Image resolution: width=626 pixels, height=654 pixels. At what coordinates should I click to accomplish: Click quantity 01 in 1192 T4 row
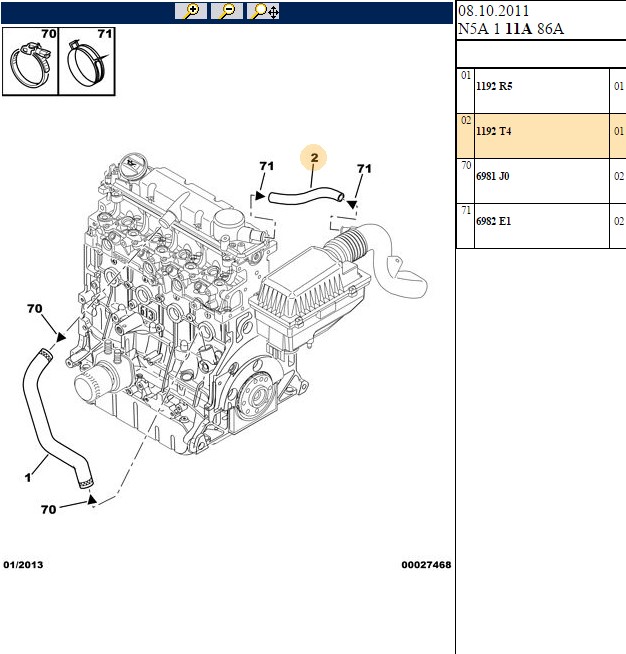click(619, 131)
